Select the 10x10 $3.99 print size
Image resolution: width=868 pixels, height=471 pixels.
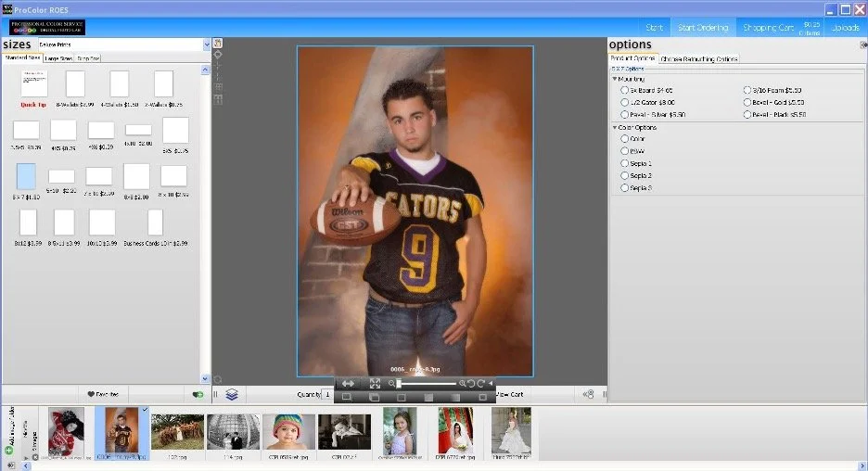coord(102,223)
